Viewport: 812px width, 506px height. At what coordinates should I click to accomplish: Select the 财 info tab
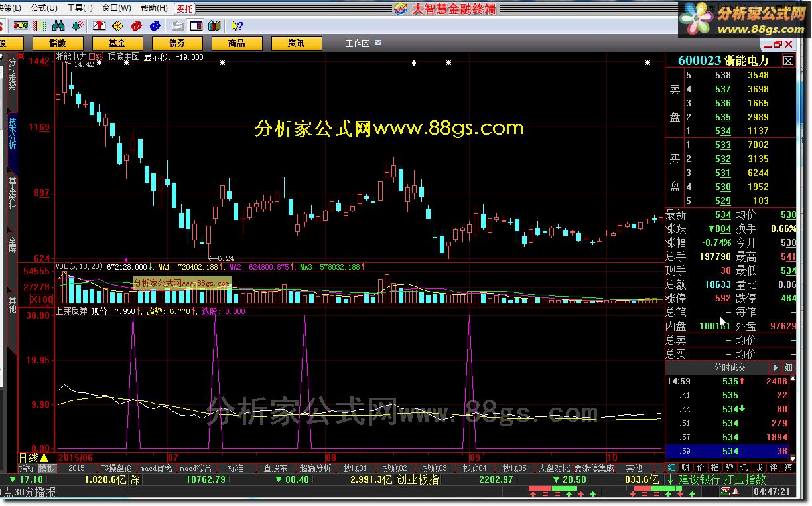pyautogui.click(x=685, y=468)
